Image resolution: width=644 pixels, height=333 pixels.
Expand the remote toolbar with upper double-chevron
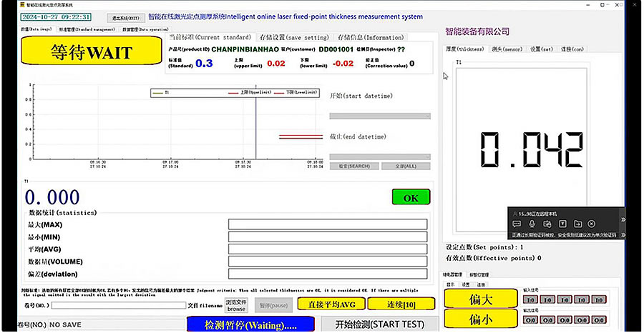tap(623, 219)
